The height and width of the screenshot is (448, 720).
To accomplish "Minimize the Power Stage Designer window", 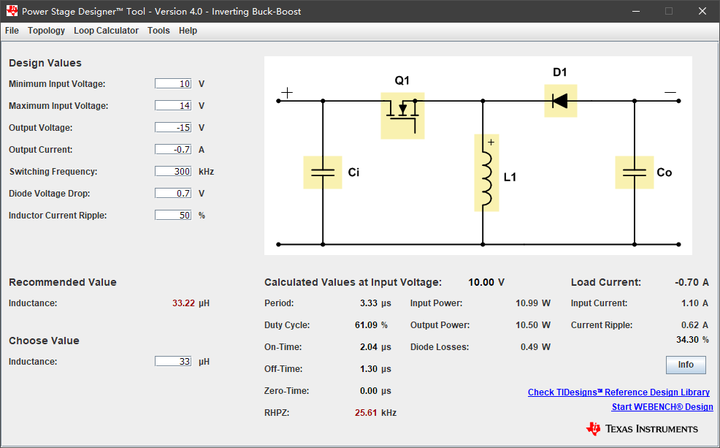I will pos(636,11).
